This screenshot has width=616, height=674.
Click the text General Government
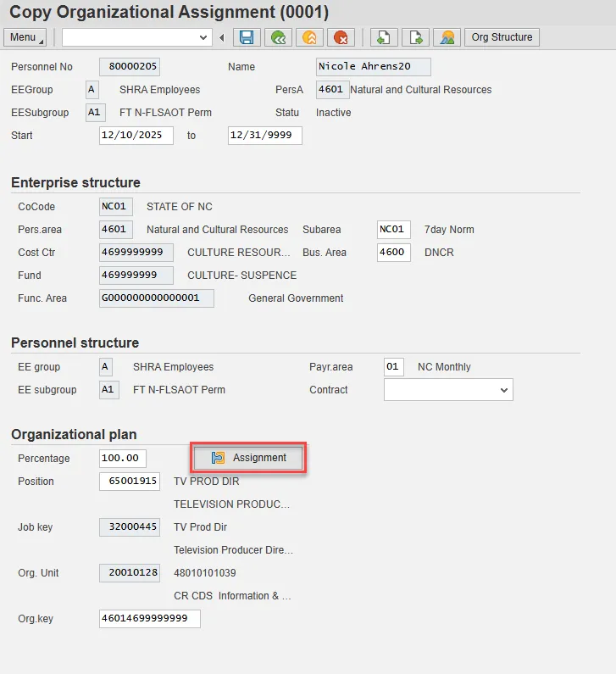(296, 298)
